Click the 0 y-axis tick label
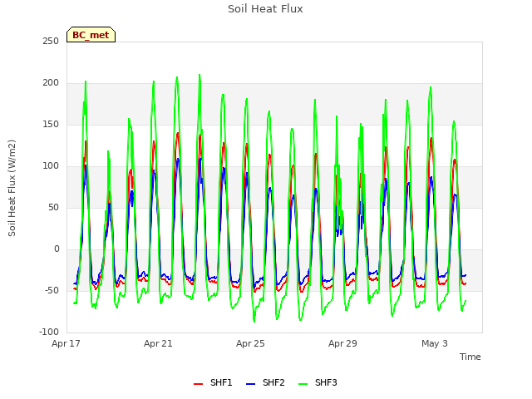Viewport: 532px width, 399px height. (57, 249)
